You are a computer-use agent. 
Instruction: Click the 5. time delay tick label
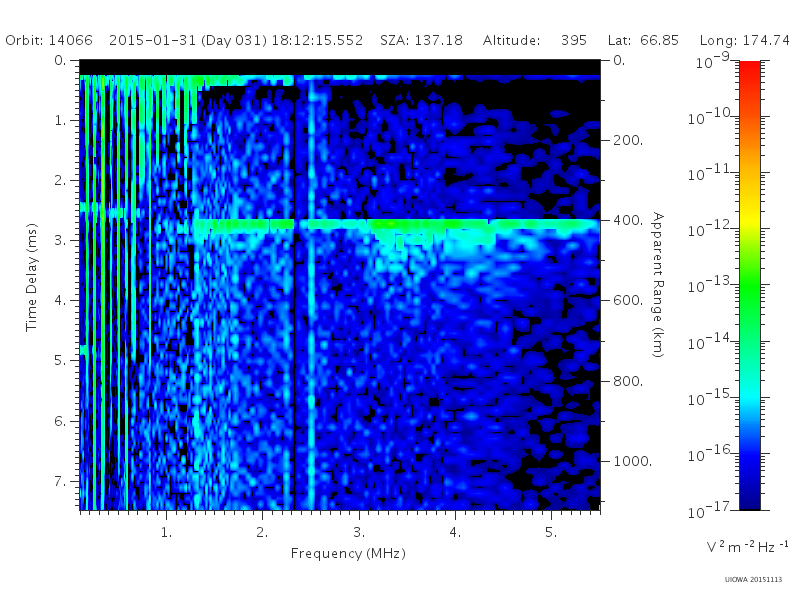[61, 361]
